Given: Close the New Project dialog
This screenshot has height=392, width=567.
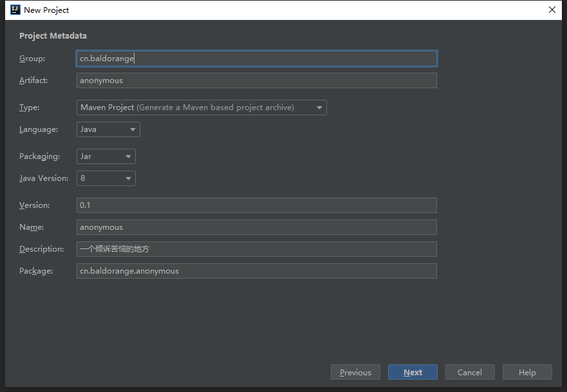Looking at the screenshot, I should [552, 10].
